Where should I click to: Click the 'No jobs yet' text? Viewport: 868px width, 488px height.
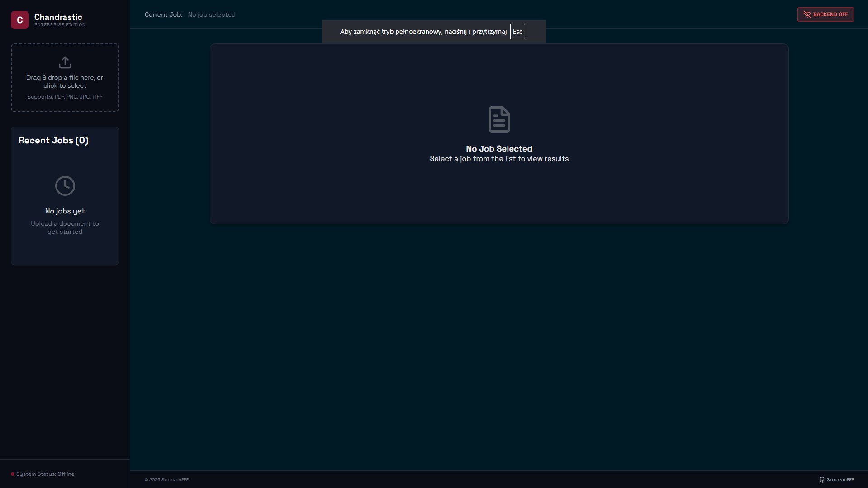[x=65, y=211]
